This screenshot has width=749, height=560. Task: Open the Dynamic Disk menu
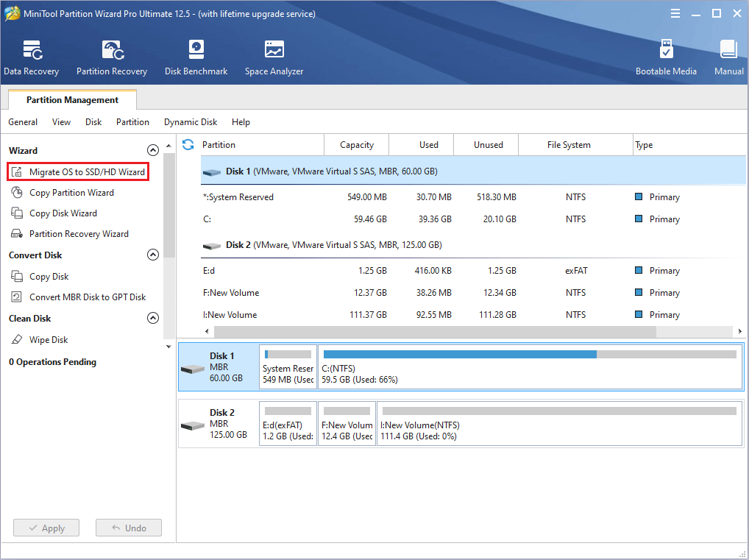(x=191, y=122)
